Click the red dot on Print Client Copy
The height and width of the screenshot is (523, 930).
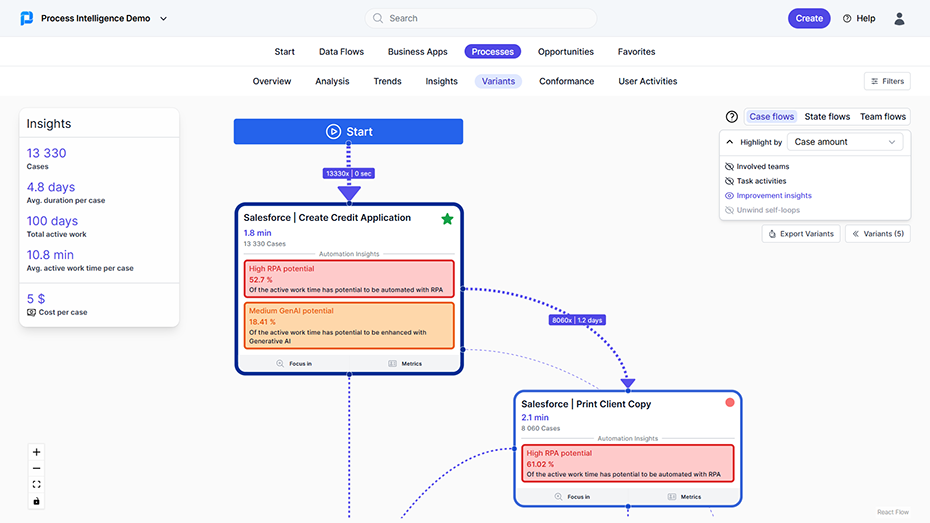[x=730, y=403]
